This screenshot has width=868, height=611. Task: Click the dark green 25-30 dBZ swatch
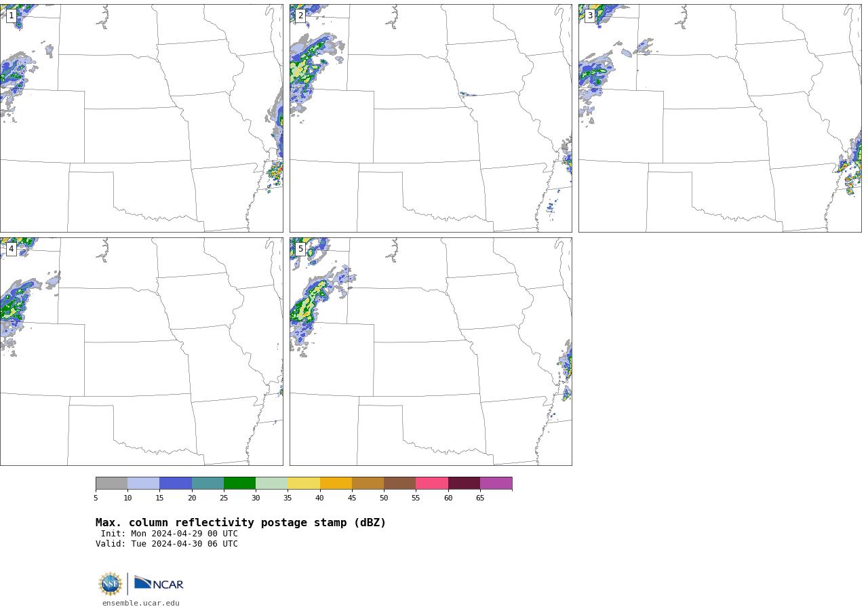pyautogui.click(x=239, y=484)
